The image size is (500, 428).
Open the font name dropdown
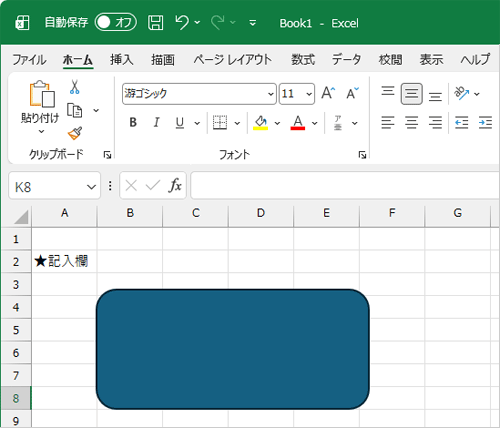pyautogui.click(x=271, y=94)
